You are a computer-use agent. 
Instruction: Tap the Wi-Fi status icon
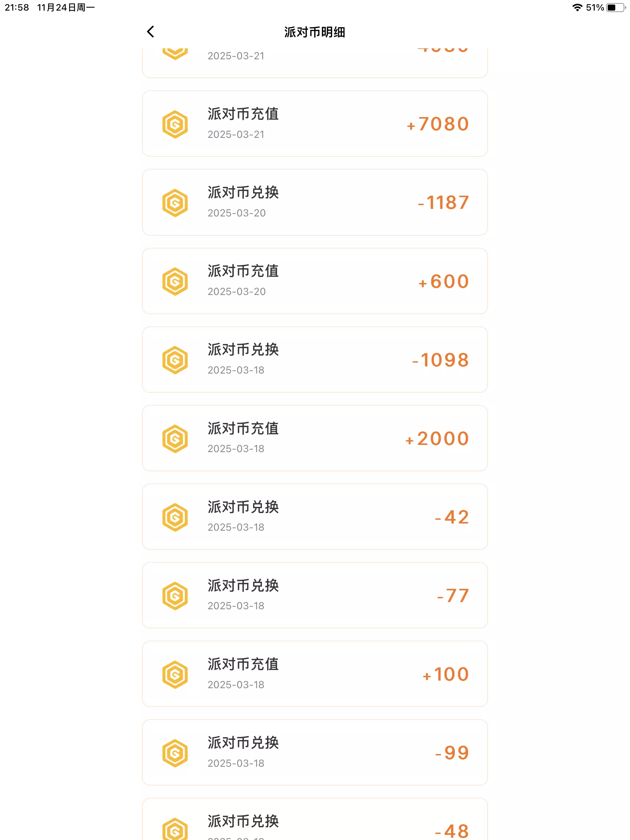click(x=577, y=8)
